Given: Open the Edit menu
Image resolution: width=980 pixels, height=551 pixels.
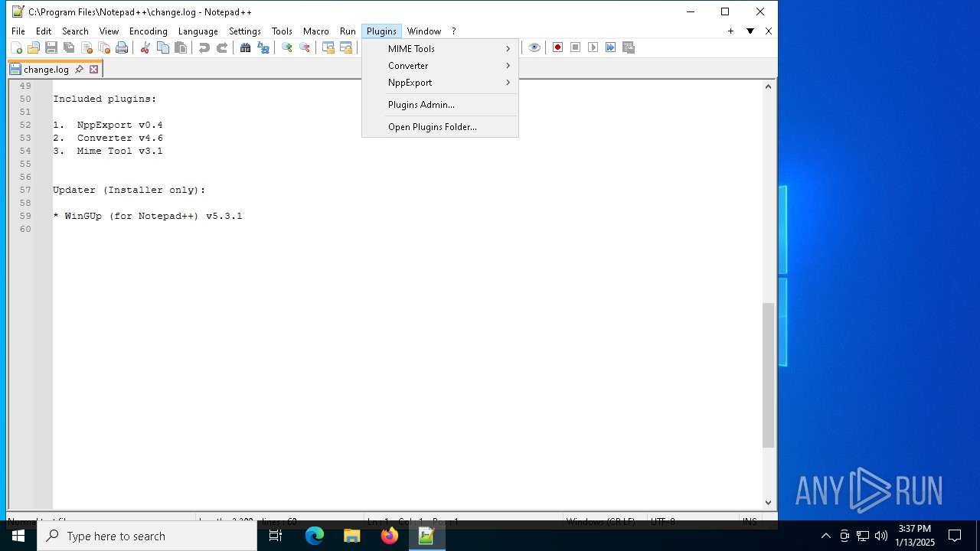Looking at the screenshot, I should point(44,31).
